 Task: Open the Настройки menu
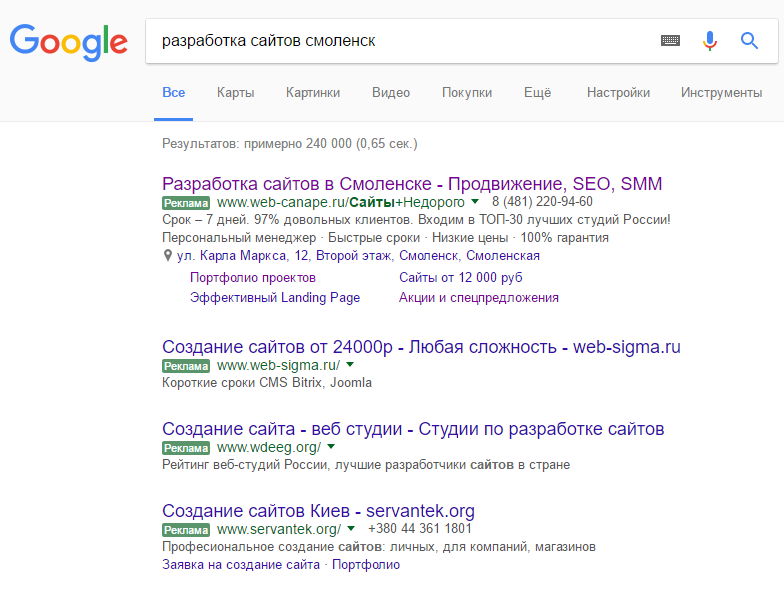[x=618, y=93]
